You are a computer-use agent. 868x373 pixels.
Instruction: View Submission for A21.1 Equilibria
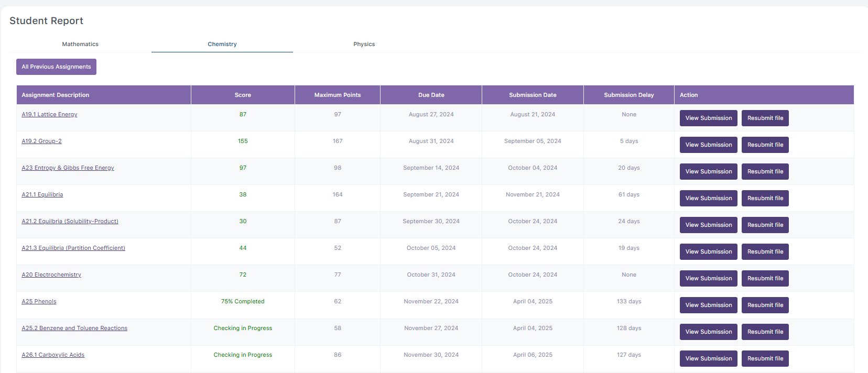pyautogui.click(x=708, y=198)
